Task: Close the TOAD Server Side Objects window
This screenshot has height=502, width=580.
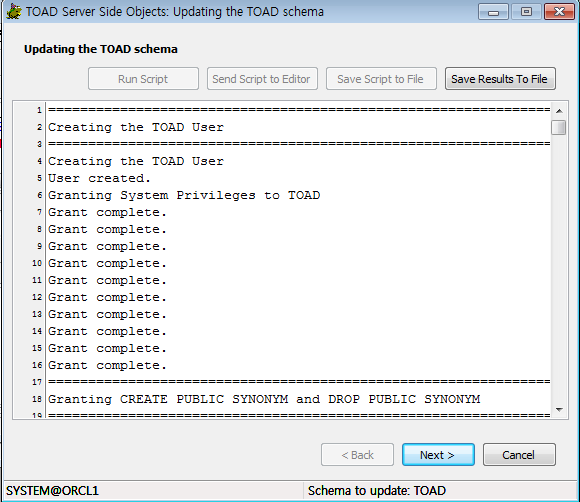Action: [x=559, y=12]
